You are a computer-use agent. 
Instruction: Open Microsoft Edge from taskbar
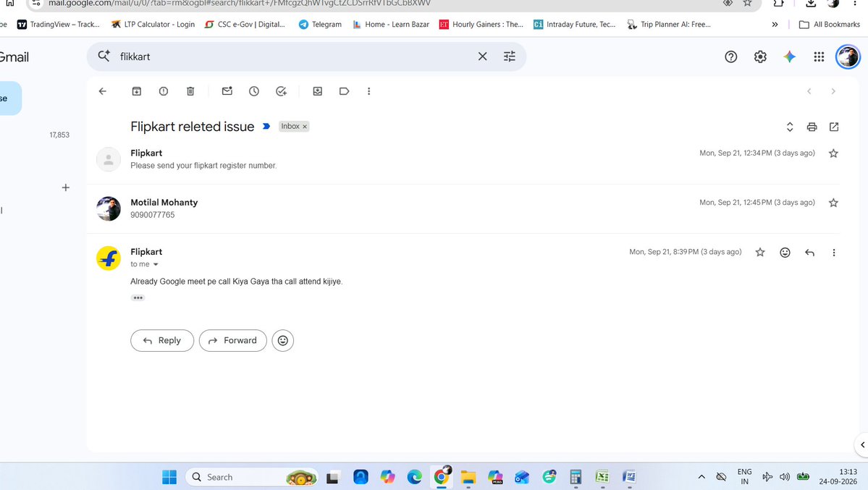pyautogui.click(x=415, y=477)
